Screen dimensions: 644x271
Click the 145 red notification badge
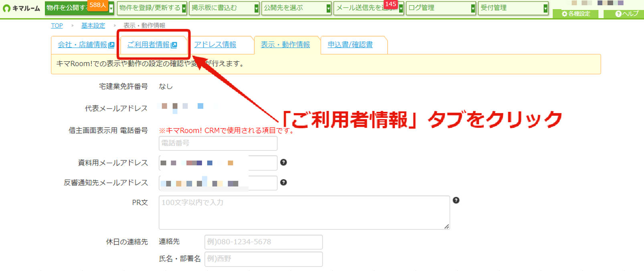click(x=390, y=4)
